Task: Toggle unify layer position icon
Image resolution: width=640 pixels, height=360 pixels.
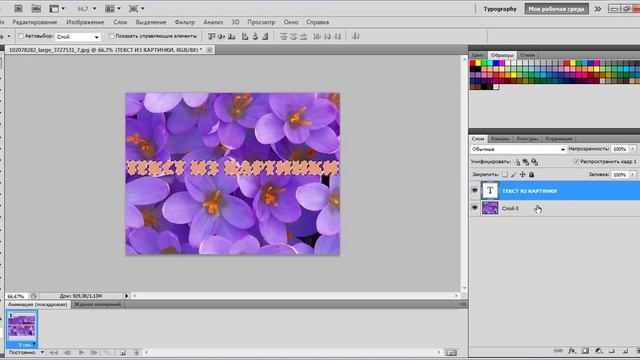Action: pyautogui.click(x=518, y=162)
